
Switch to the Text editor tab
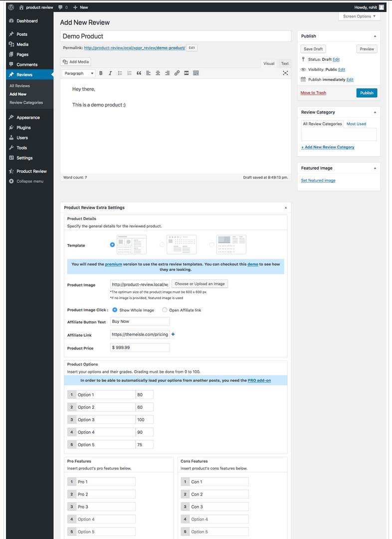(284, 63)
